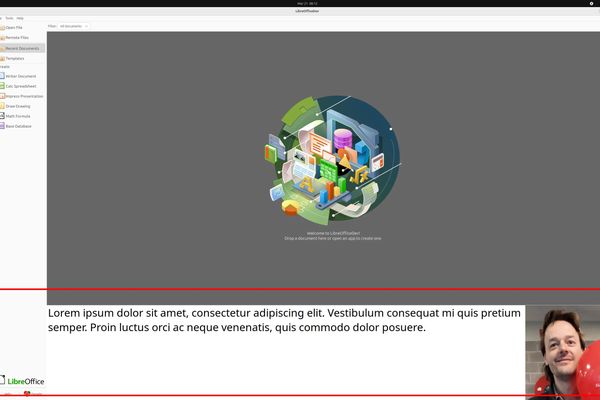Create a new Writer Document

19,76
